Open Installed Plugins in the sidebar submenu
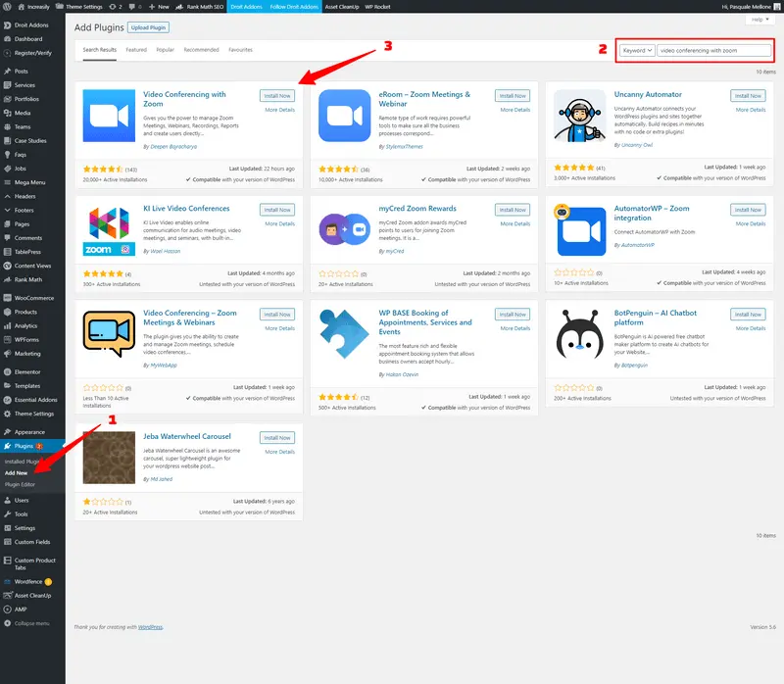Screen dimensions: 784x684 point(22,461)
